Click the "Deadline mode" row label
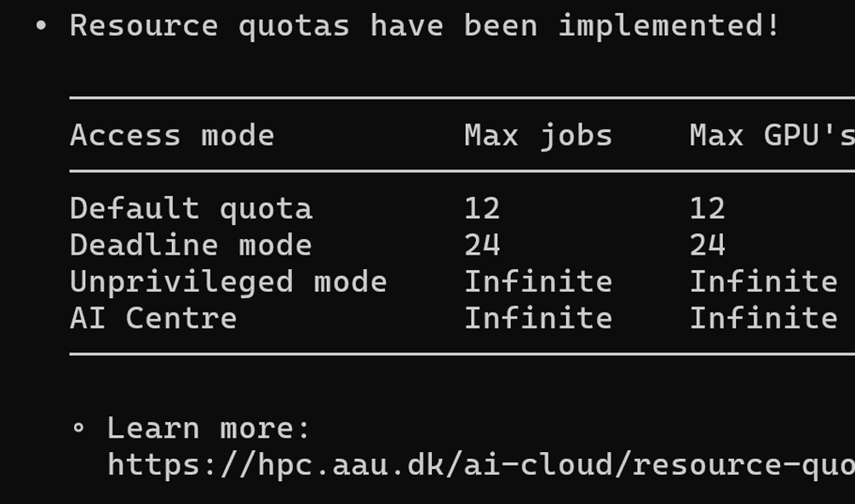Screen dimensions: 855x504 tap(191, 245)
